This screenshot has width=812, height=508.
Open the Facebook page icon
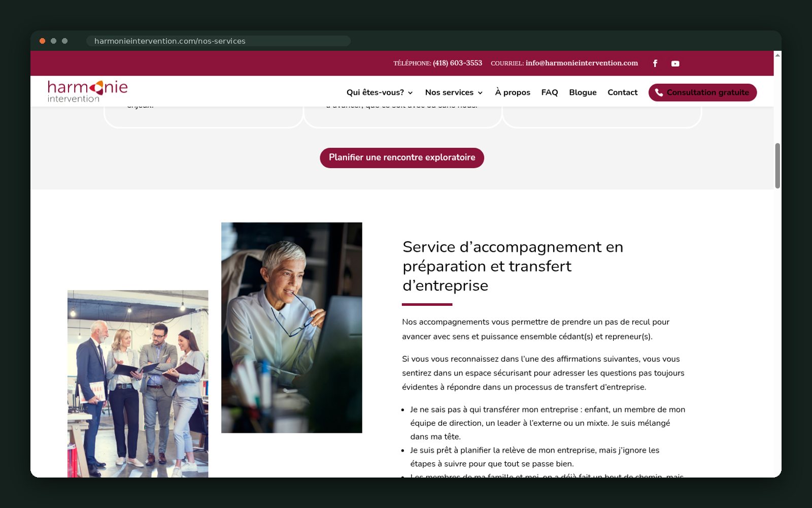(655, 63)
